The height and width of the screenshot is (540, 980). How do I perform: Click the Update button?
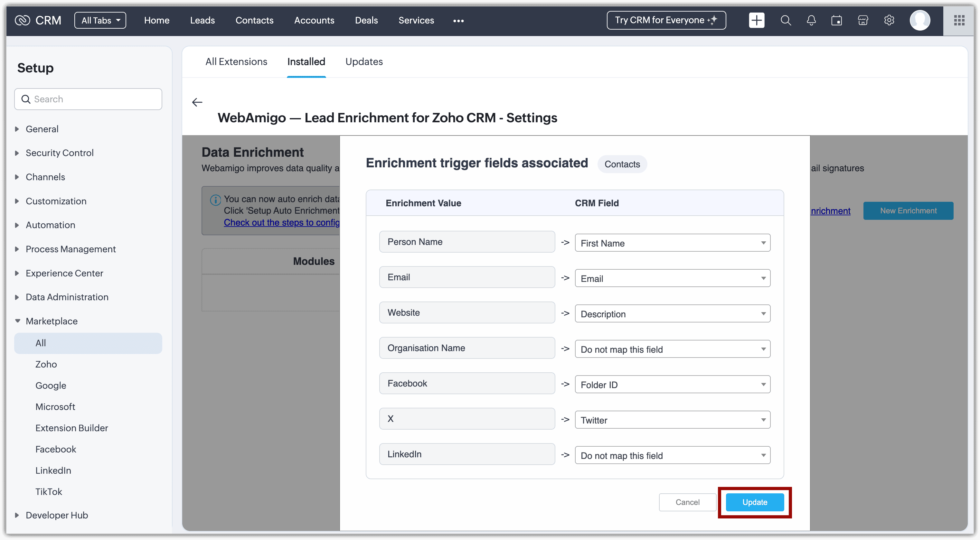coord(755,502)
